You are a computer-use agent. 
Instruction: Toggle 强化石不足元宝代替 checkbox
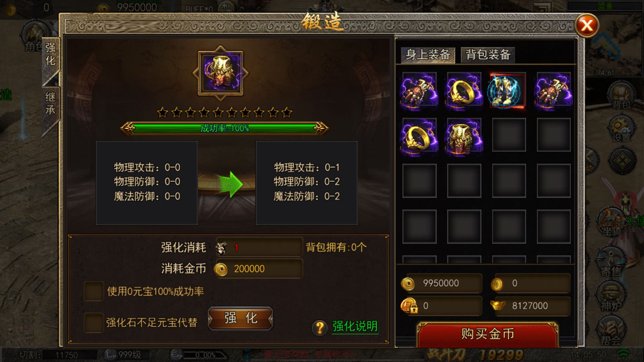point(94,323)
